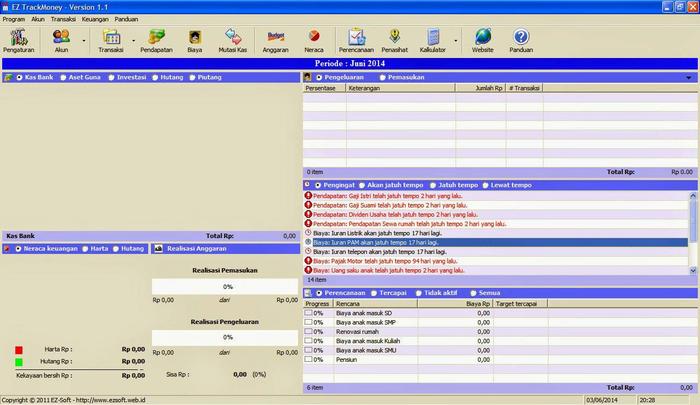Choose the Lewat tempo reminder filter
700x405 pixels.
[x=487, y=185]
